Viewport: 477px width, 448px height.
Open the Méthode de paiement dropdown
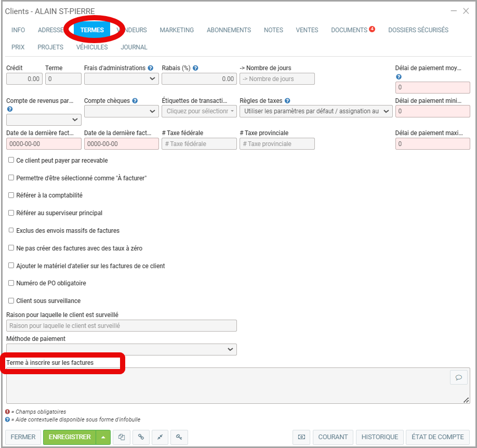[x=121, y=350]
